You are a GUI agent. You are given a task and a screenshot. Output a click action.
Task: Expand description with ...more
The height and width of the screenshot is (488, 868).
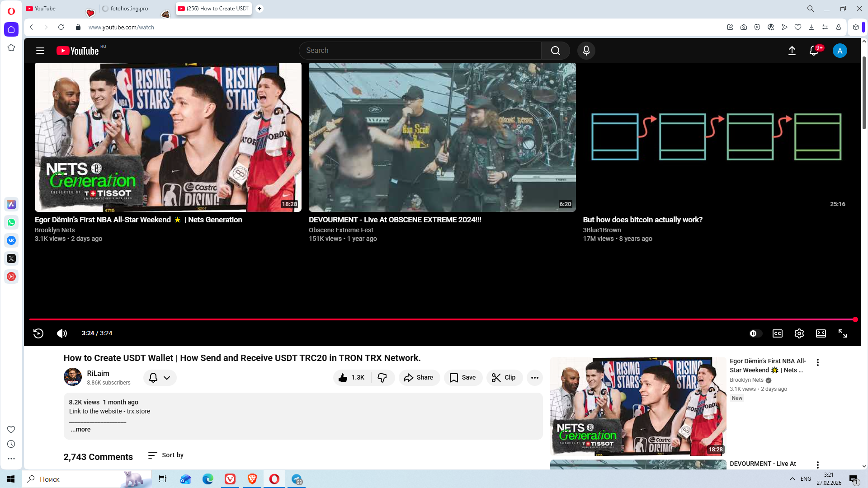click(x=80, y=430)
